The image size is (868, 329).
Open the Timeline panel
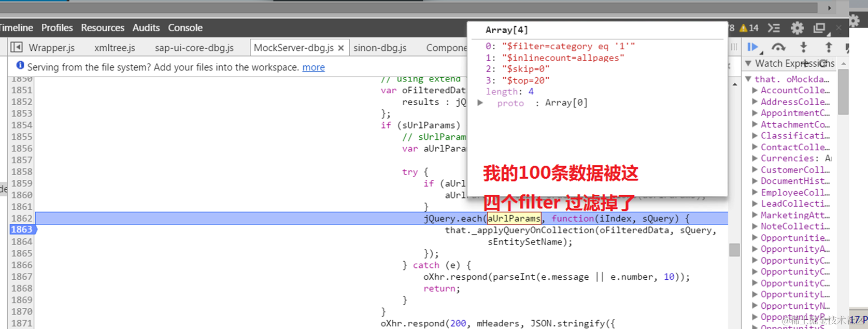pyautogui.click(x=17, y=28)
